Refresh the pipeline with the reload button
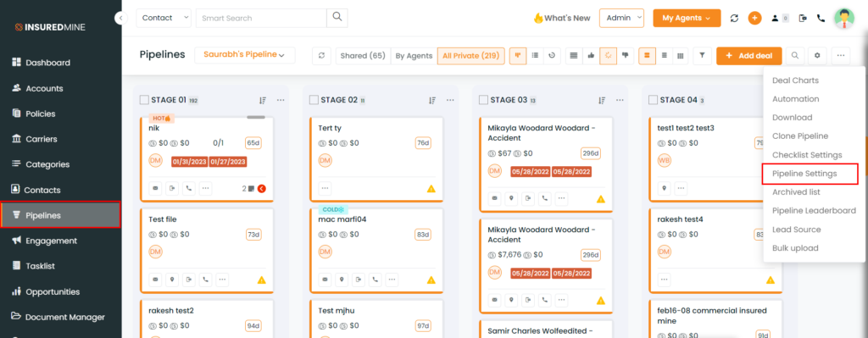 (x=321, y=56)
